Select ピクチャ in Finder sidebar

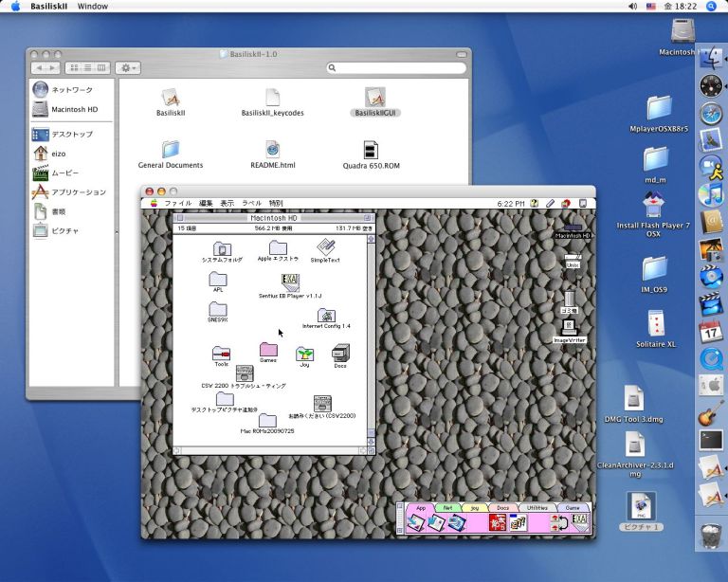[71, 230]
